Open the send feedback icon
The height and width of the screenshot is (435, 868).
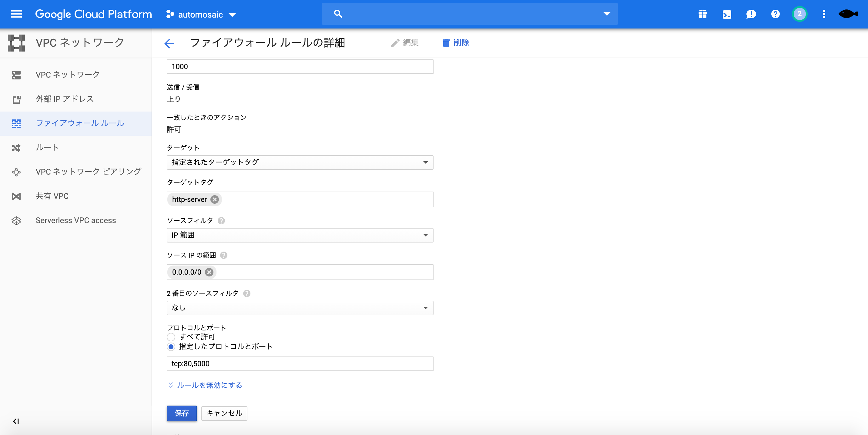click(751, 14)
